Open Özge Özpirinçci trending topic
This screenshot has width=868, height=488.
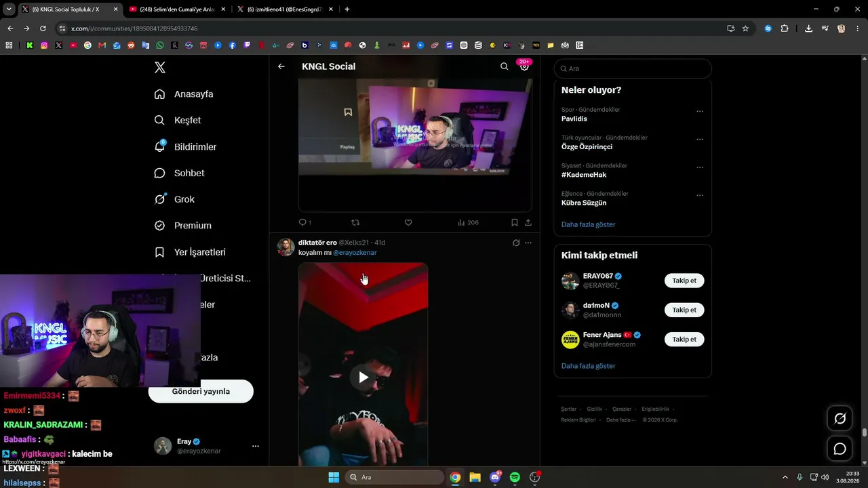587,146
